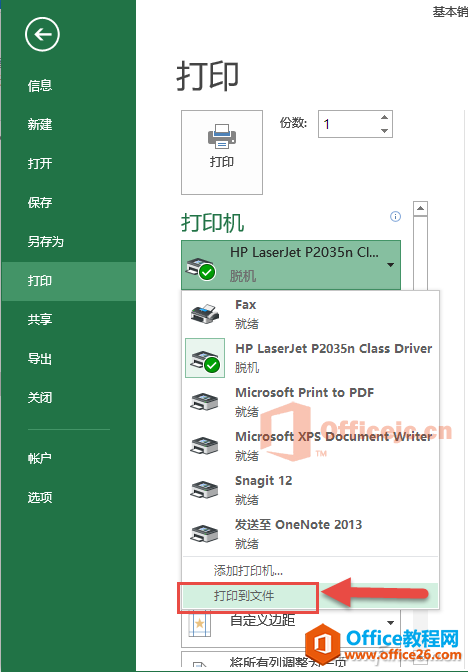Viewport: 468px width, 672px height.
Task: Open the 共享 page
Action: tap(40, 320)
